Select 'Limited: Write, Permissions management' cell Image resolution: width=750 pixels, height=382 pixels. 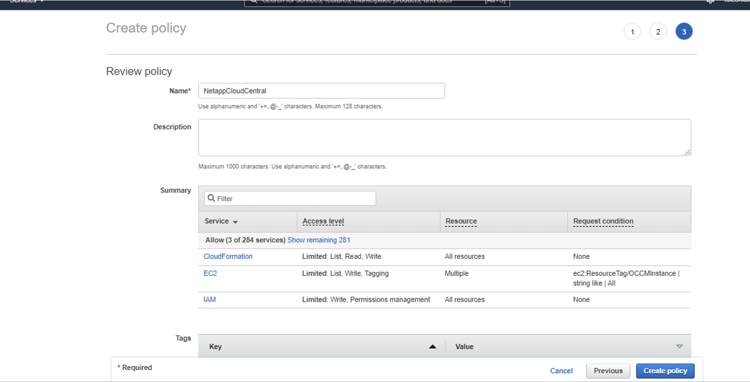(366, 300)
